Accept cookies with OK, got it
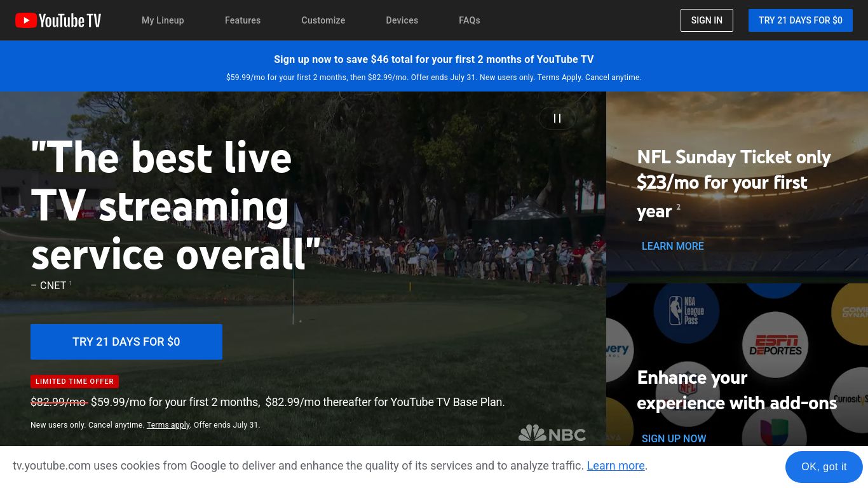868x488 pixels. (824, 467)
